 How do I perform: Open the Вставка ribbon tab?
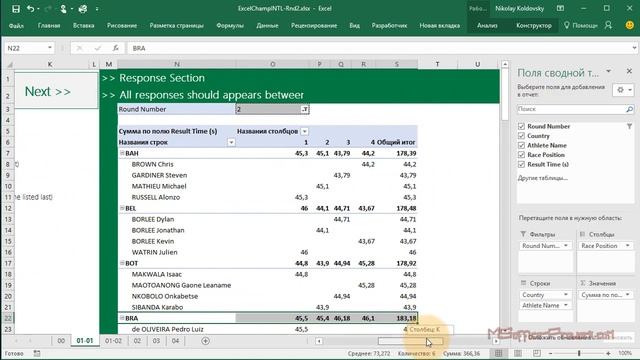(x=84, y=25)
